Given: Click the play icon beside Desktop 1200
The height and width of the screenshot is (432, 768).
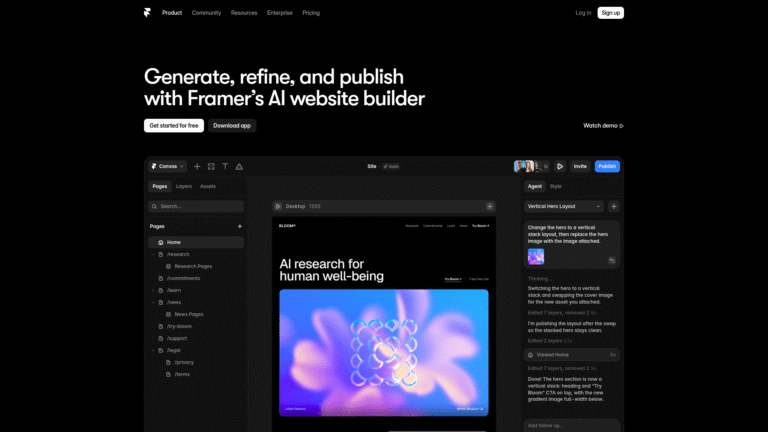Looking at the screenshot, I should 278,206.
